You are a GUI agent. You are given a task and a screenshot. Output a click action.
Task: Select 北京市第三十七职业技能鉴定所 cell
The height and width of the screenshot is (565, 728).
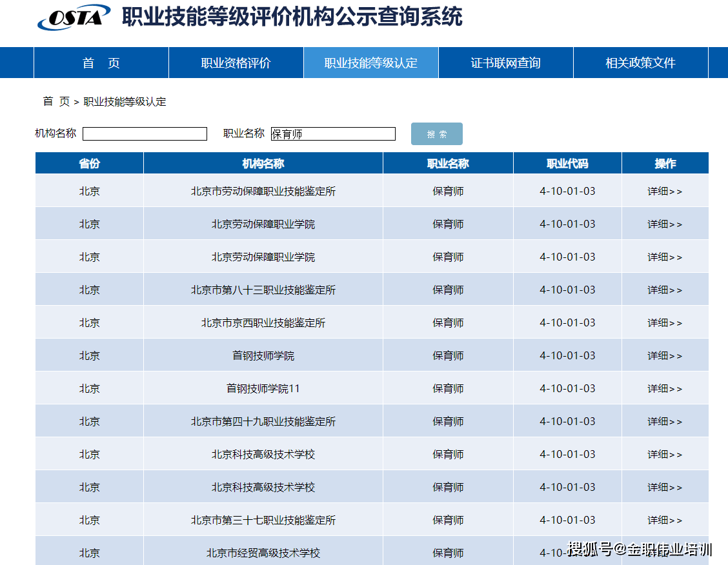[263, 520]
